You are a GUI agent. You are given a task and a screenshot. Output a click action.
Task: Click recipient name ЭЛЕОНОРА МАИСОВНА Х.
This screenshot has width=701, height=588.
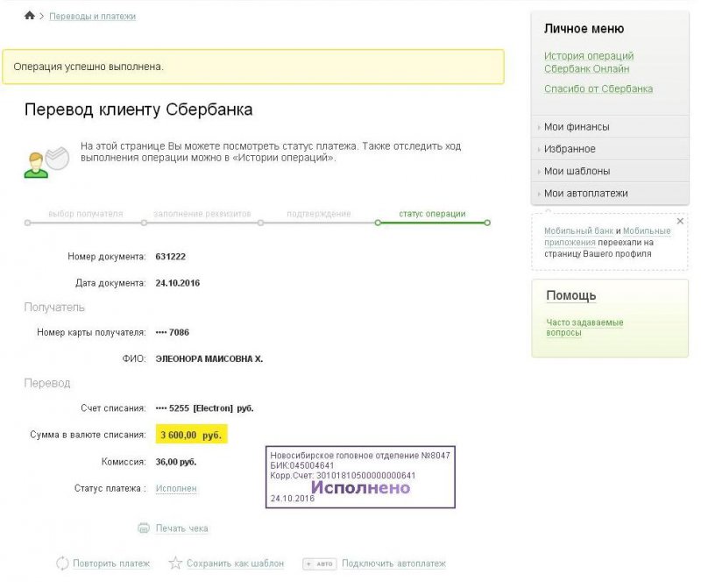click(209, 358)
